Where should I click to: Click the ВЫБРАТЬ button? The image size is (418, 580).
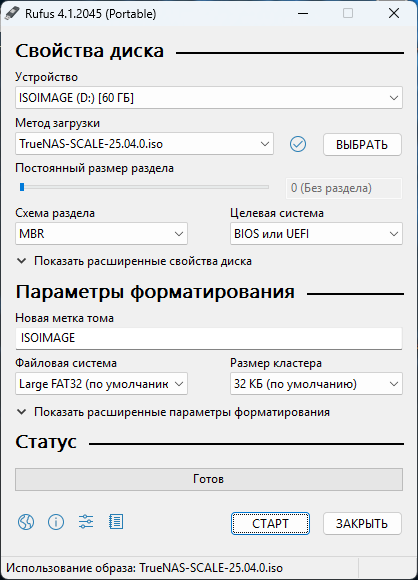(x=362, y=145)
